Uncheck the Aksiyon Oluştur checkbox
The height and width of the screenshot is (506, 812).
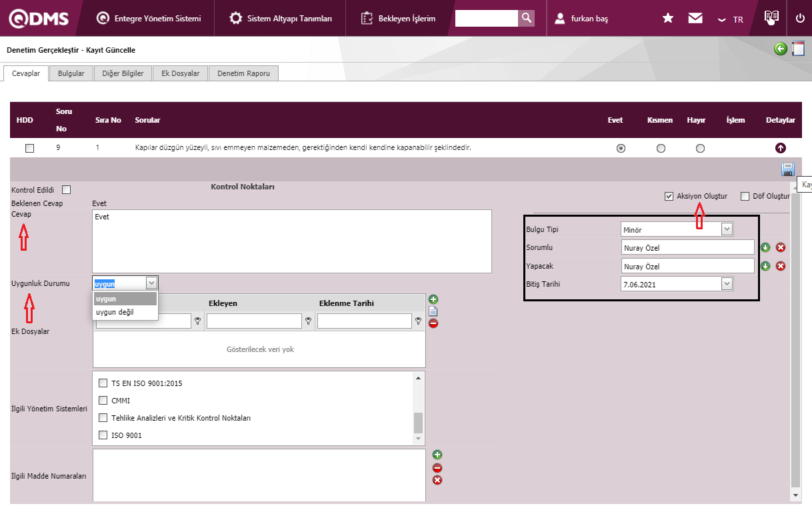tap(669, 196)
